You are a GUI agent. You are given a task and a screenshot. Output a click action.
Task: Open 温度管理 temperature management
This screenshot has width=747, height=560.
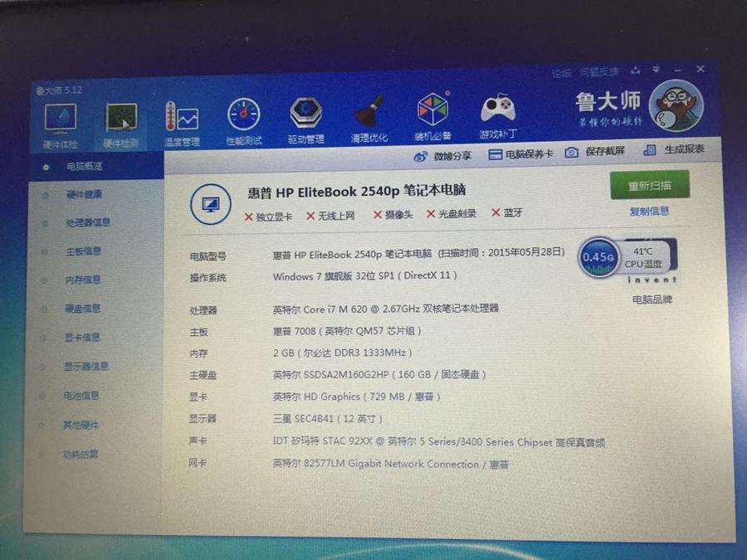[182, 124]
